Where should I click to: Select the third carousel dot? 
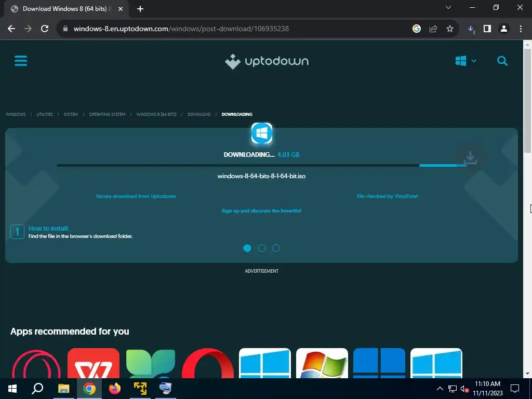coord(276,248)
